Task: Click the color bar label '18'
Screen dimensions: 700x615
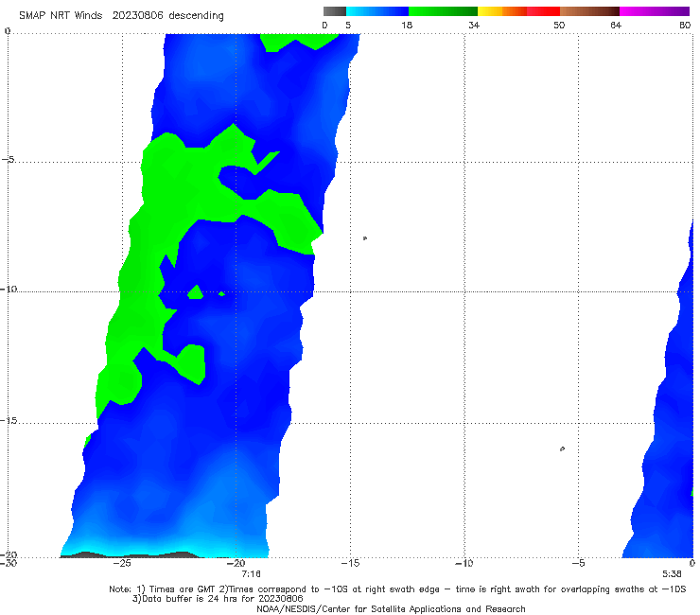Action: tap(407, 25)
